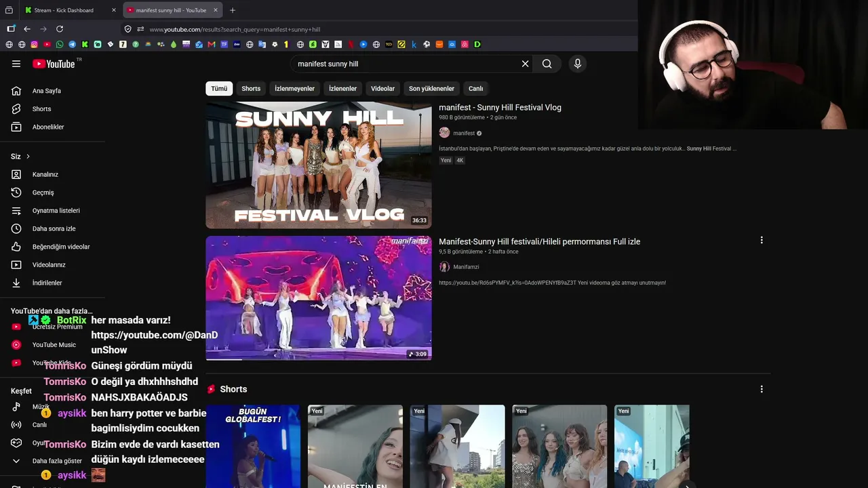Open the Gmail bookmark icon
868x488 pixels.
[x=212, y=45]
